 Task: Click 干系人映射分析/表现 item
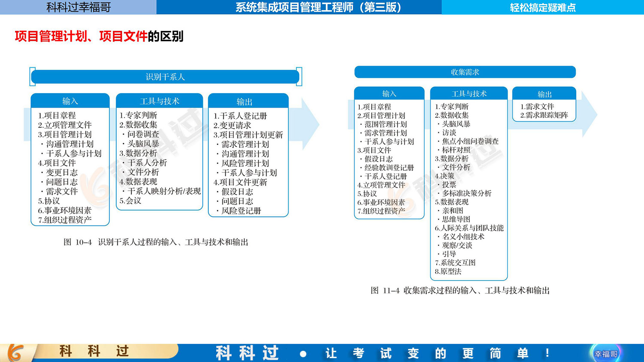(x=164, y=191)
